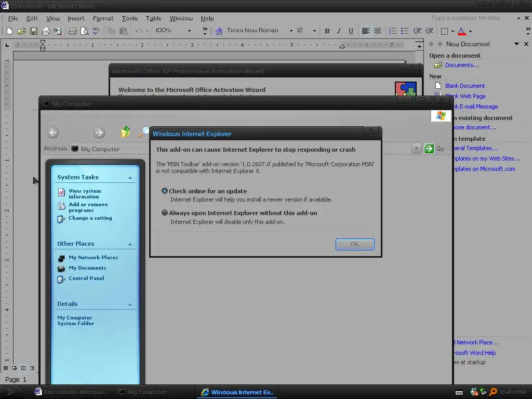Open the Times New Roman font dropdown
This screenshot has width=532, height=399.
point(291,31)
